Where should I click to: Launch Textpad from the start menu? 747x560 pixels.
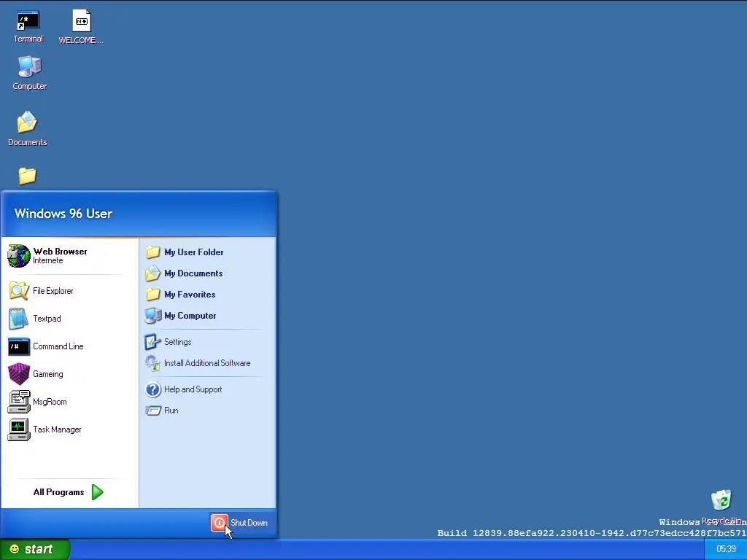pos(47,319)
